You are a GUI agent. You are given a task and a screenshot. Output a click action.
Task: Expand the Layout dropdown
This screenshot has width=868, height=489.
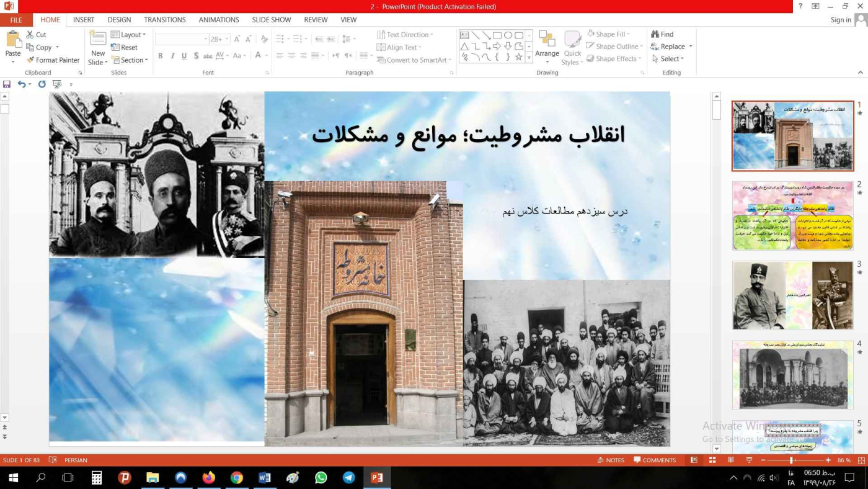(129, 35)
